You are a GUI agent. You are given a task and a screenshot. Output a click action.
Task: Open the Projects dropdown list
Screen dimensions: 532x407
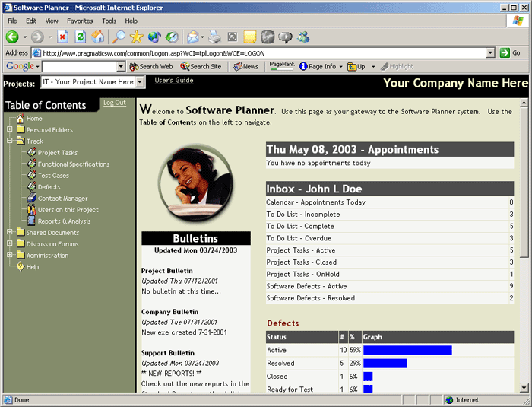[x=140, y=82]
